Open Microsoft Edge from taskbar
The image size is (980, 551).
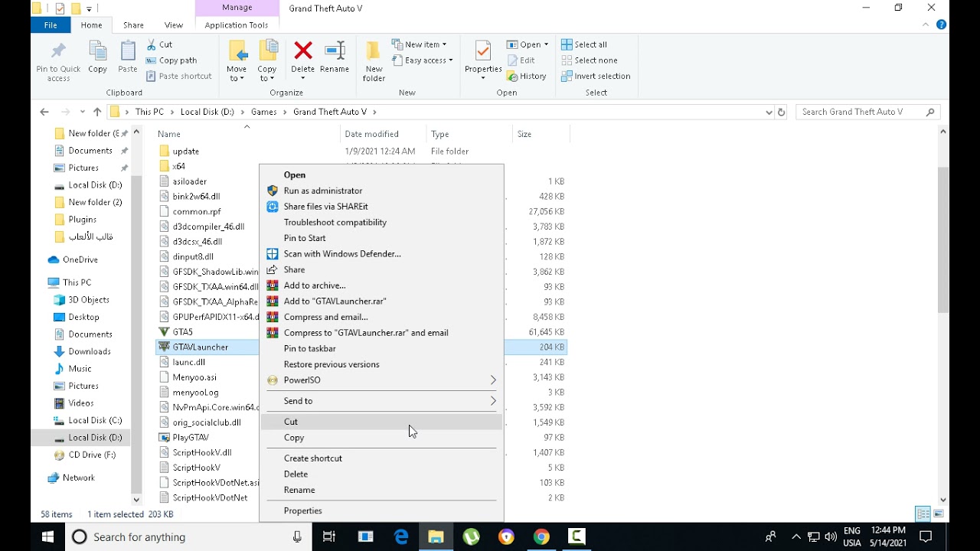pyautogui.click(x=401, y=537)
